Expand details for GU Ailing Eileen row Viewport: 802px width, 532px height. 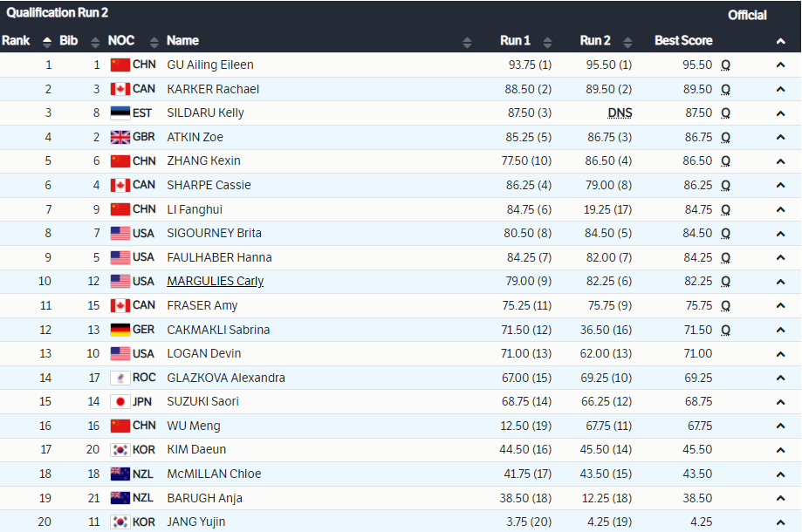tap(780, 65)
